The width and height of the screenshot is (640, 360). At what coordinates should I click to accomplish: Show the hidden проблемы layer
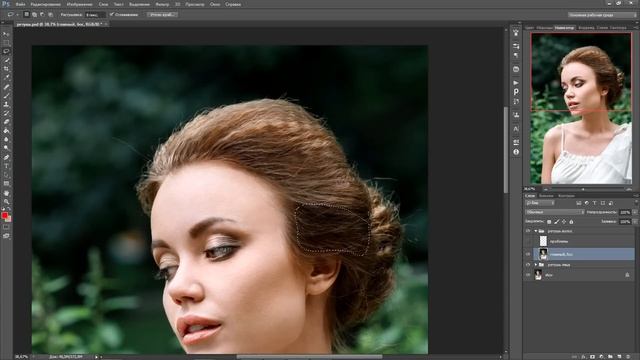point(528,241)
